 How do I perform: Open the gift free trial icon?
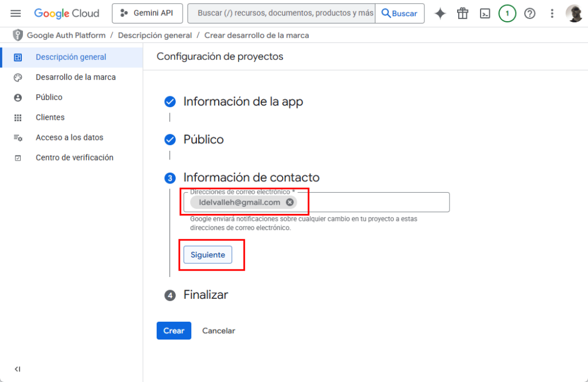pos(463,13)
